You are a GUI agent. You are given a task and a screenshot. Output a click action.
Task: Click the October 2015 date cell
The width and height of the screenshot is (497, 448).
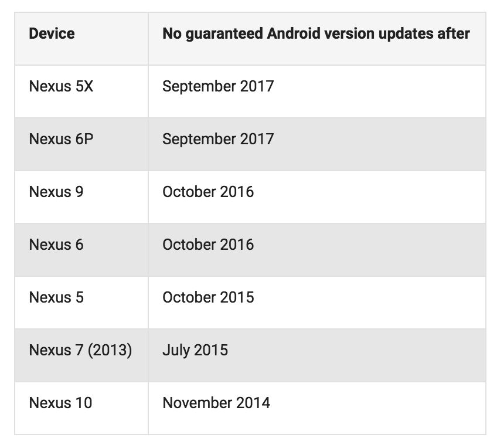click(208, 297)
